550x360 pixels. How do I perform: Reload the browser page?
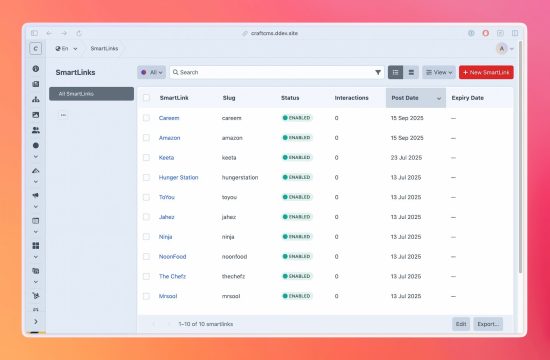click(79, 33)
